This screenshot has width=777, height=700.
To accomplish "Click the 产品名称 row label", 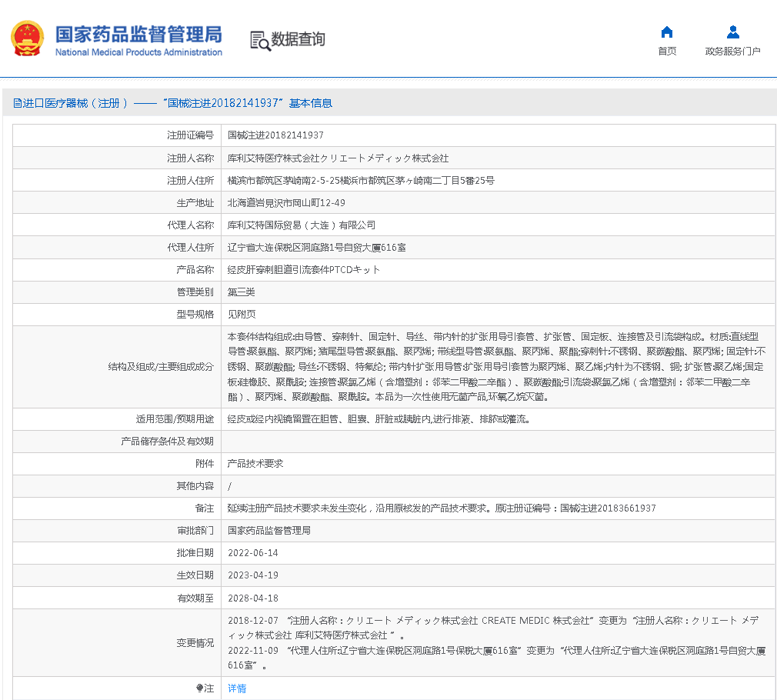I will pos(195,269).
